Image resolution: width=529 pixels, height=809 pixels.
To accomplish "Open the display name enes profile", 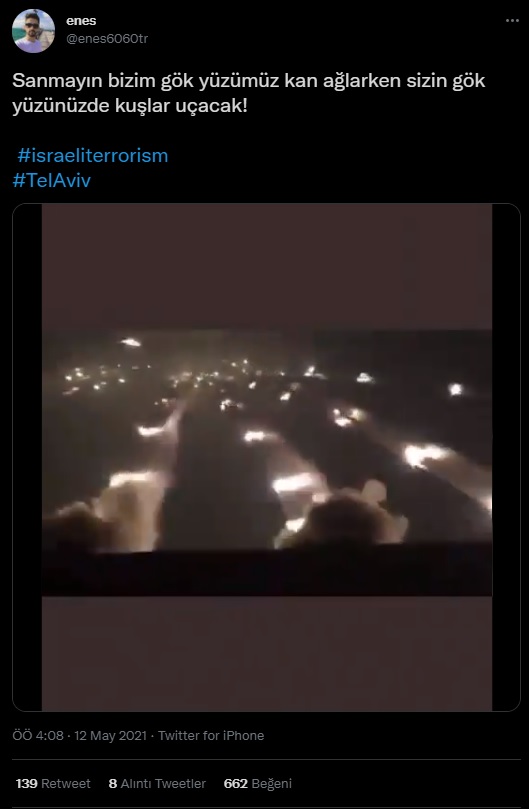I will tap(81, 21).
